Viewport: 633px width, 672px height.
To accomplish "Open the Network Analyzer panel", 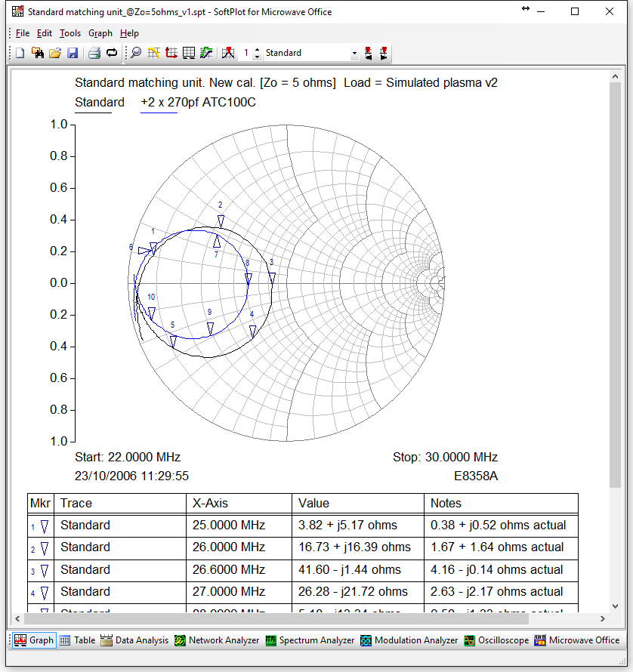I will point(217,640).
